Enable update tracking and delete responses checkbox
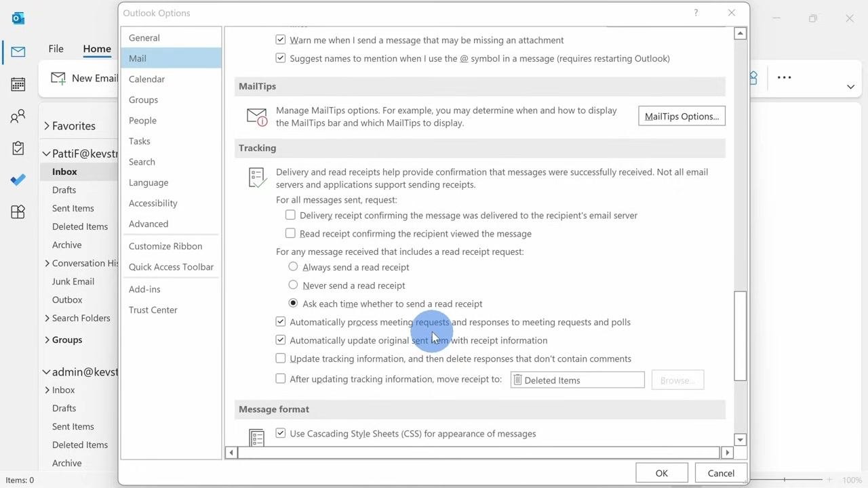This screenshot has height=488, width=868. pos(281,358)
